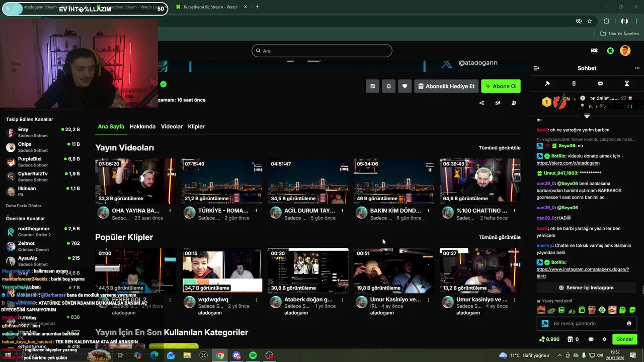Click Abonelik Hediye Et button
644x362 pixels.
coord(446,86)
